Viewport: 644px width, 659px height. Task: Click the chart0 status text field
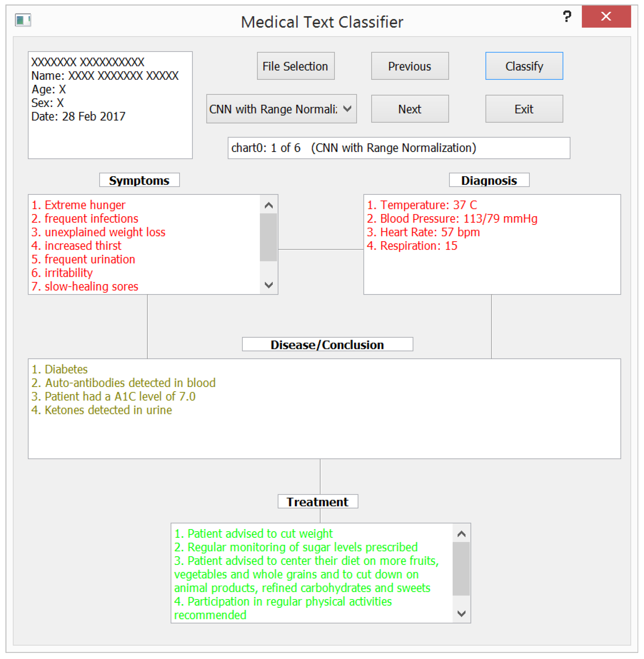(398, 148)
